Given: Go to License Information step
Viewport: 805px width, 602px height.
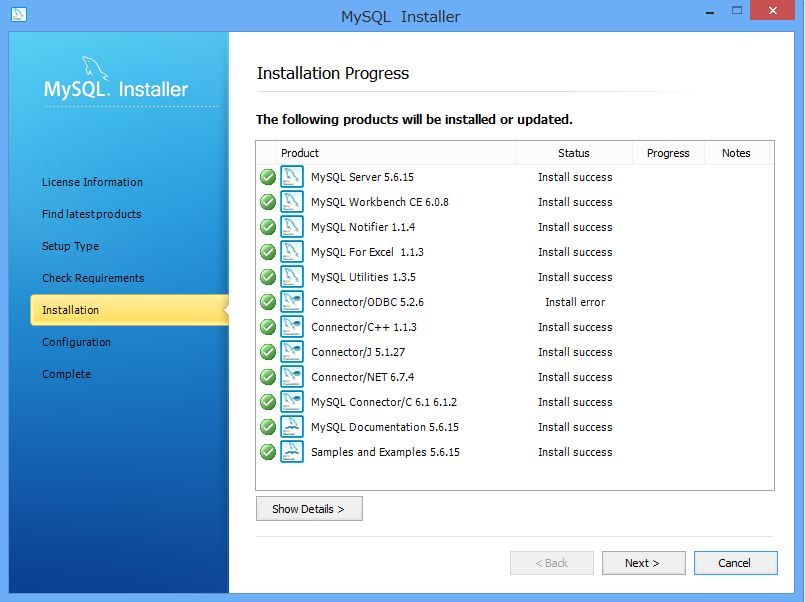Looking at the screenshot, I should (92, 182).
